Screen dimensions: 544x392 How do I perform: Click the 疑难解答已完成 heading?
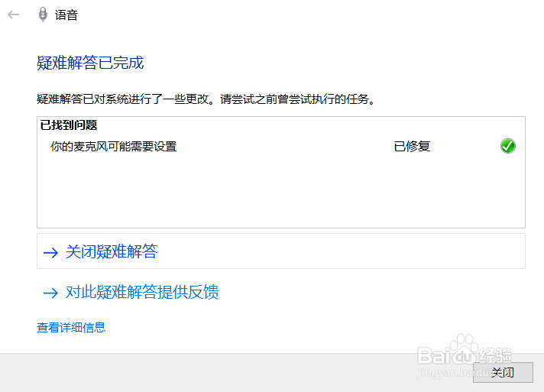(90, 63)
